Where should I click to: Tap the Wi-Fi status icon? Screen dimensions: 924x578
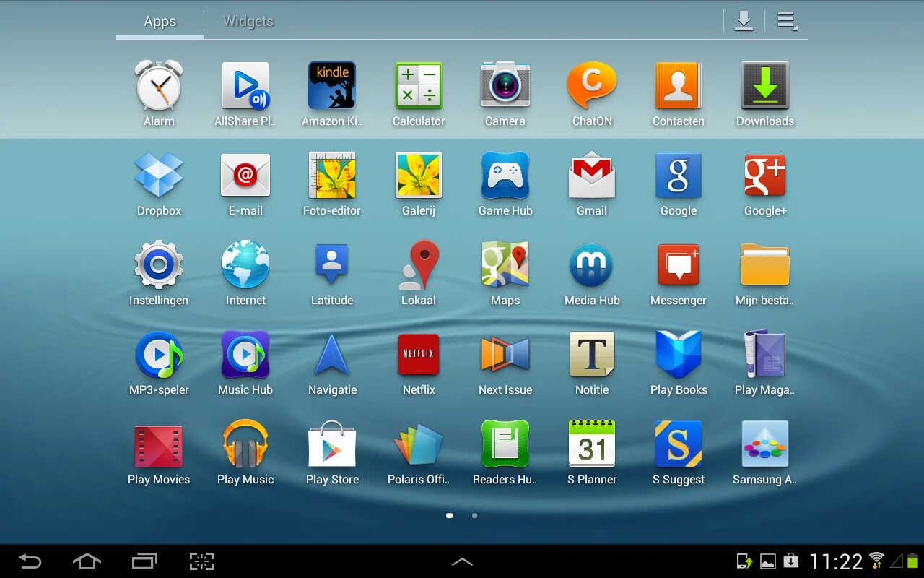[x=877, y=561]
